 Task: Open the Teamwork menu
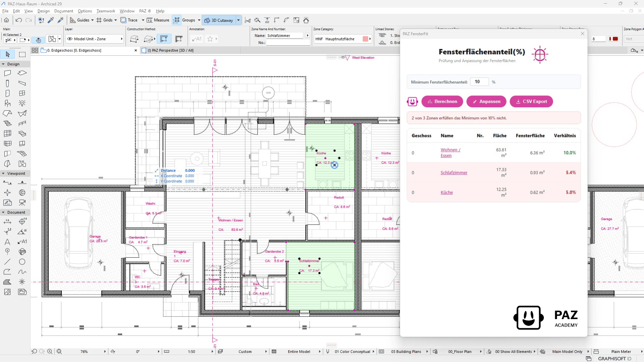[x=106, y=11]
